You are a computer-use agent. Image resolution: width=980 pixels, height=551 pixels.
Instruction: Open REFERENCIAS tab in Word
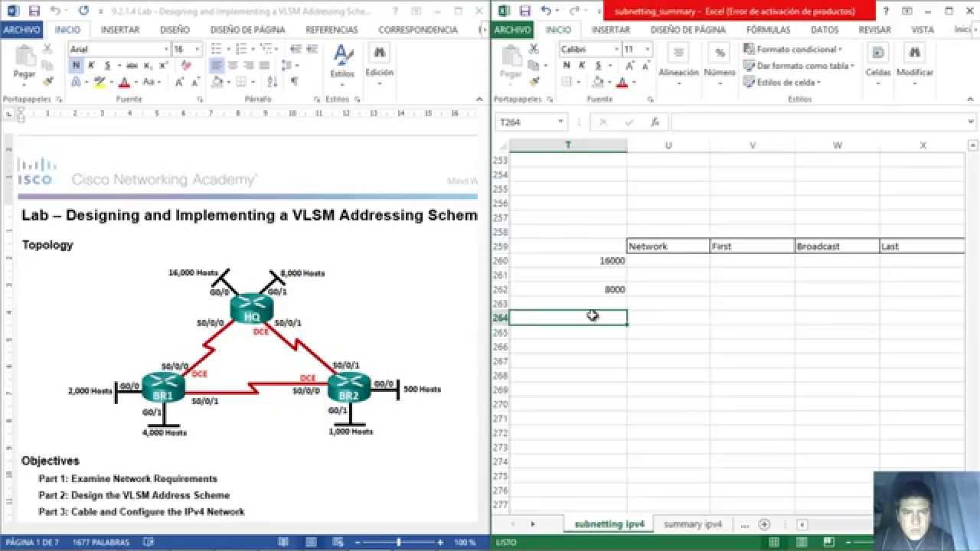click(332, 30)
